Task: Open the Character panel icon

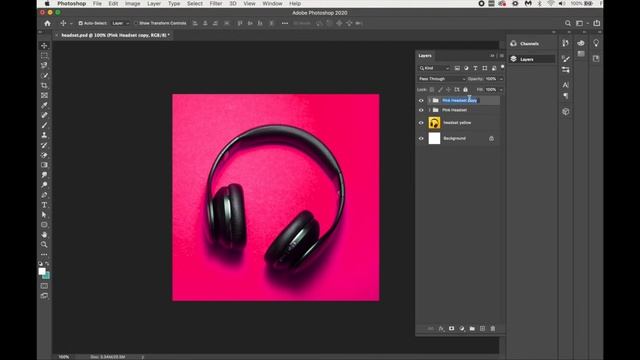Action: (565, 85)
